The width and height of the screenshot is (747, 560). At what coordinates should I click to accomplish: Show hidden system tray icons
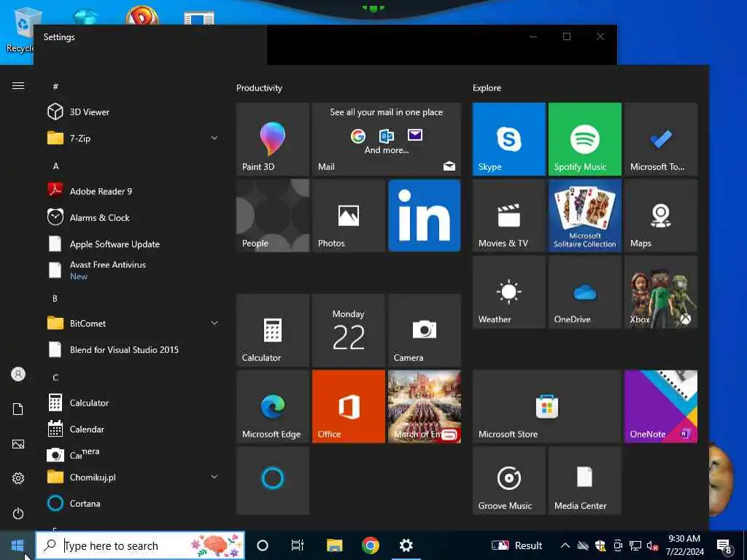pos(565,545)
